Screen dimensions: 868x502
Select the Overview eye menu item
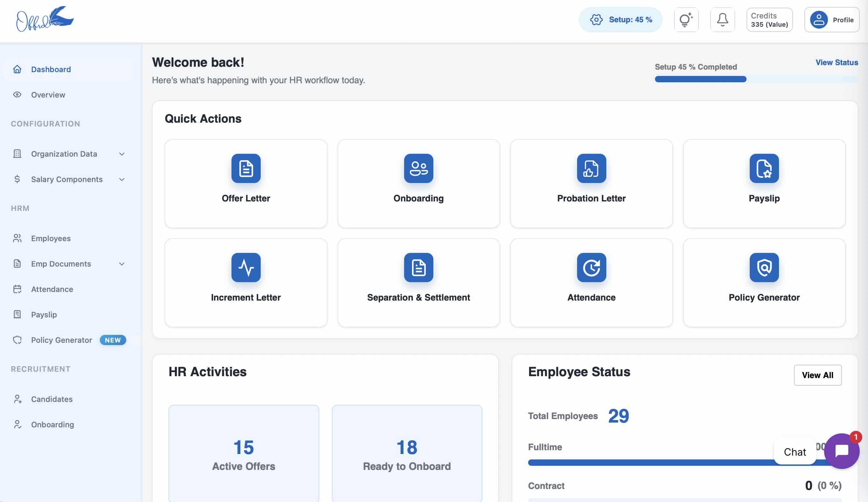click(48, 95)
